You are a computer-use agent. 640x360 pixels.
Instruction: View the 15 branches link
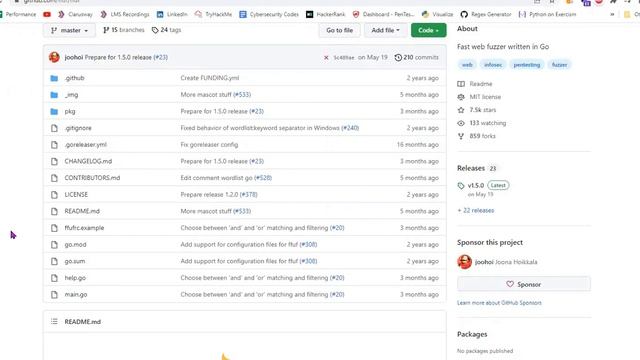click(x=124, y=30)
